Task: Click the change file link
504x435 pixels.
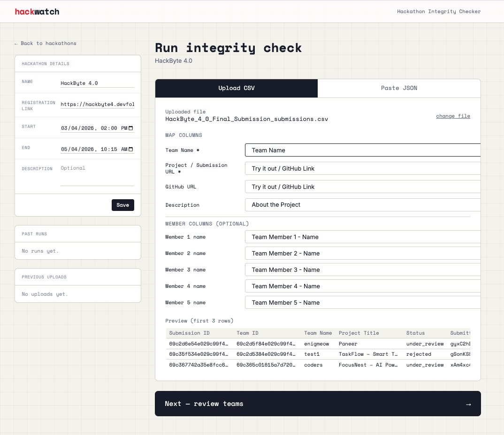Action: 453,116
